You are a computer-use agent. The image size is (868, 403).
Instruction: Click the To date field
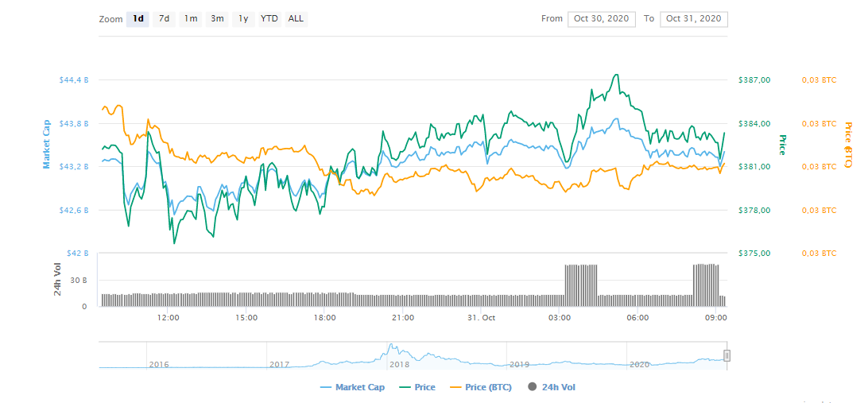[693, 19]
